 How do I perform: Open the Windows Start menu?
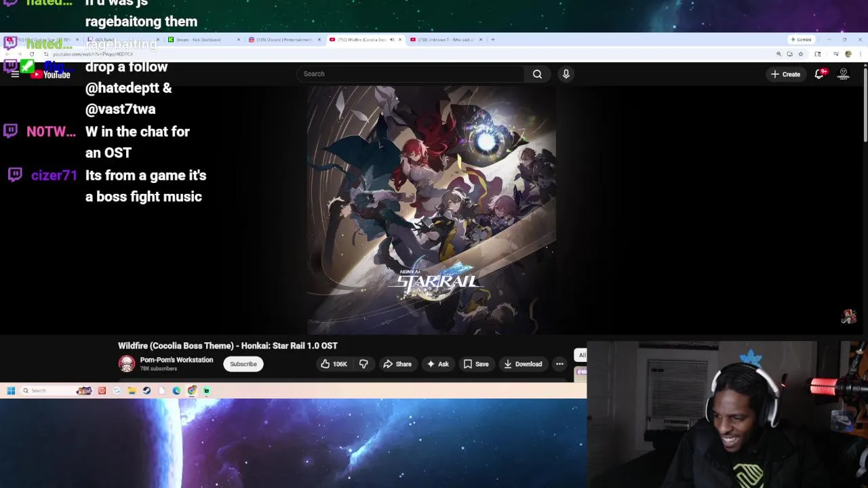coord(11,390)
